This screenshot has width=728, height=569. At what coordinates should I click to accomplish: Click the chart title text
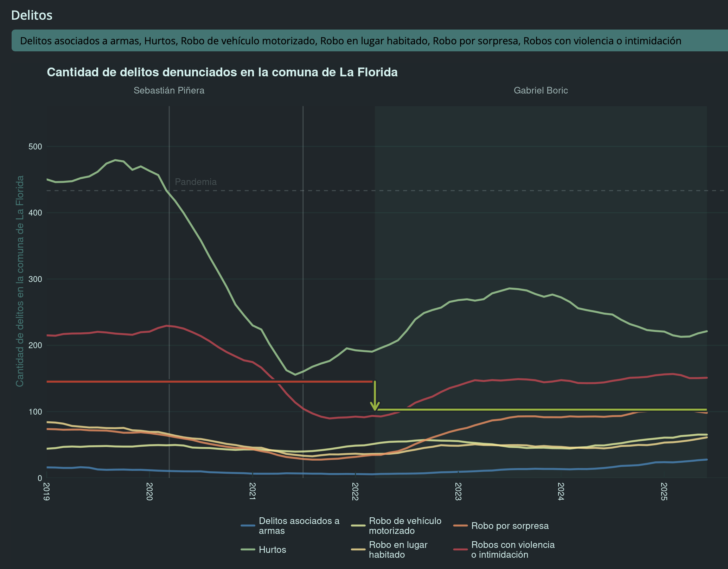point(222,72)
